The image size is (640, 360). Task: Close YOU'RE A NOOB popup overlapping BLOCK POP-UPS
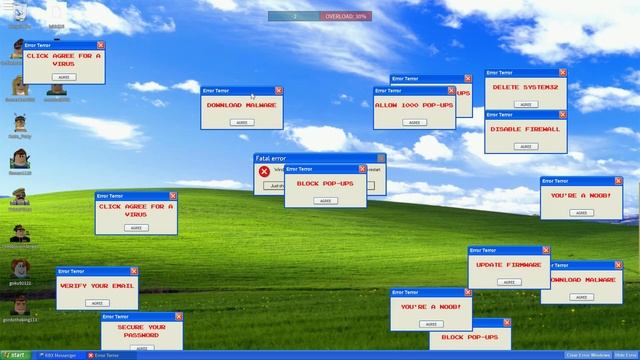tap(468, 292)
